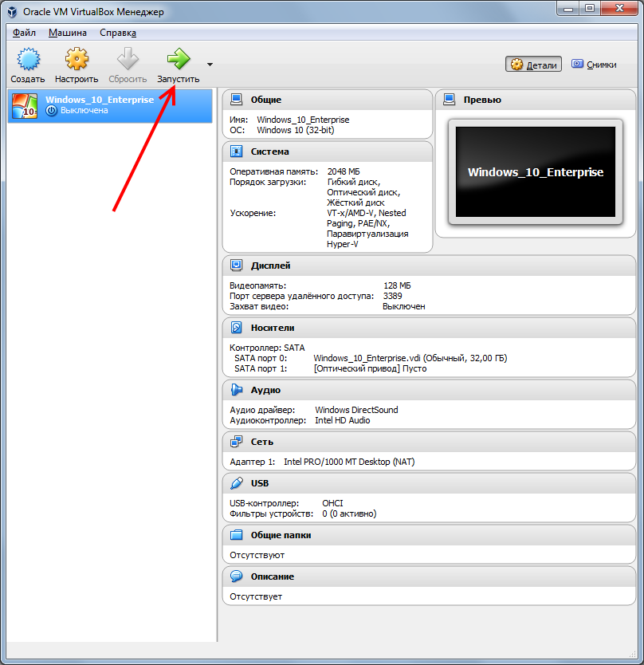Click the [Оптический привод] Пусто entry
The height and width of the screenshot is (665, 644).
coord(370,368)
